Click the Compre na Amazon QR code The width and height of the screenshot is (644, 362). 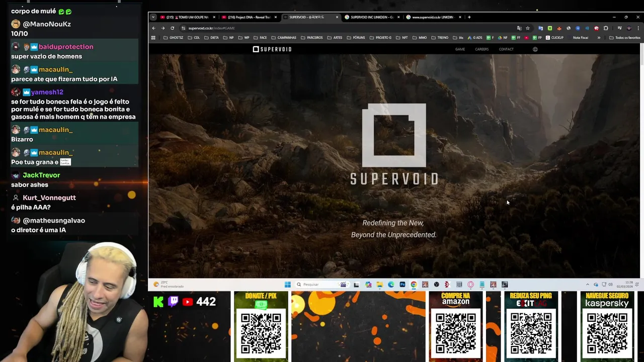coord(455,333)
